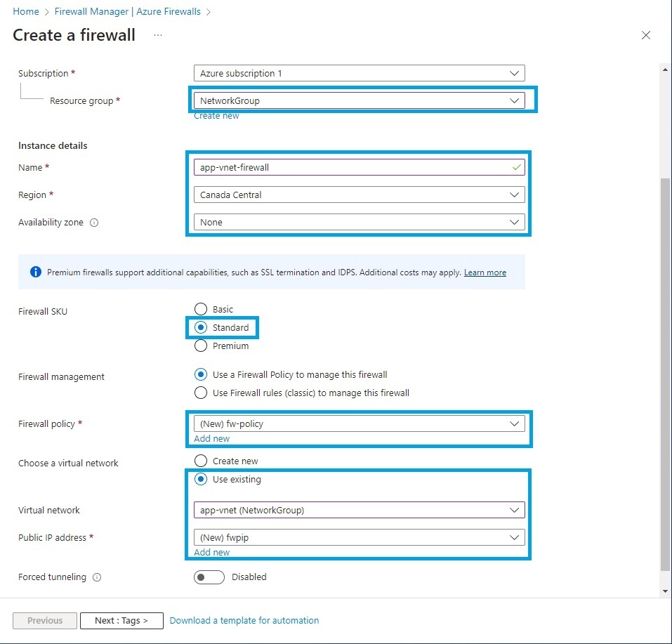Click Add new under Firewall policy
Image resolution: width=672 pixels, height=644 pixels.
(x=211, y=438)
